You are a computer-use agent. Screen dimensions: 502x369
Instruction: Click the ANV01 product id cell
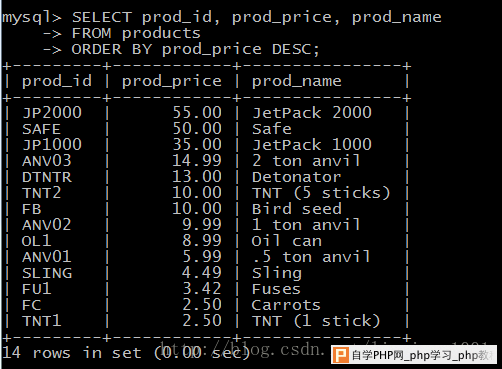coord(47,257)
